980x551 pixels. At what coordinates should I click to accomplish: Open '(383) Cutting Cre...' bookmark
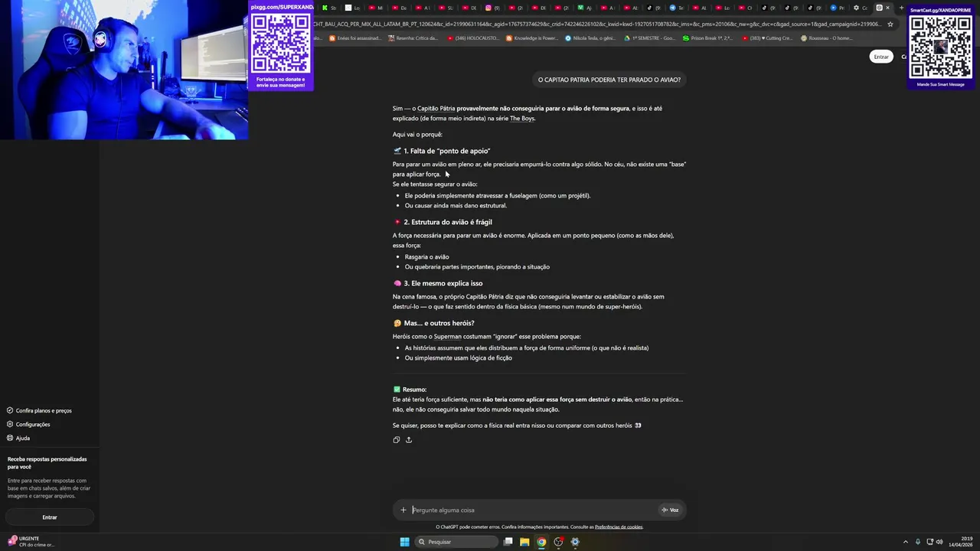tap(767, 38)
